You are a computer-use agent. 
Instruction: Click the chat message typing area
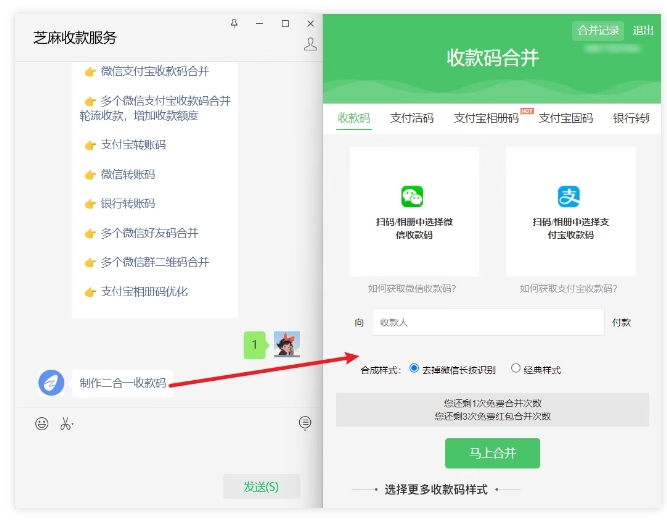[168, 452]
